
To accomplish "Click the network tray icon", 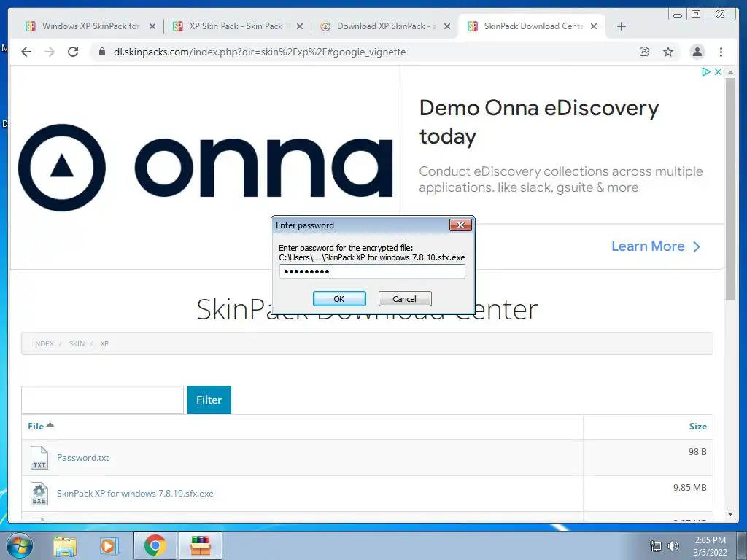I will 656,545.
